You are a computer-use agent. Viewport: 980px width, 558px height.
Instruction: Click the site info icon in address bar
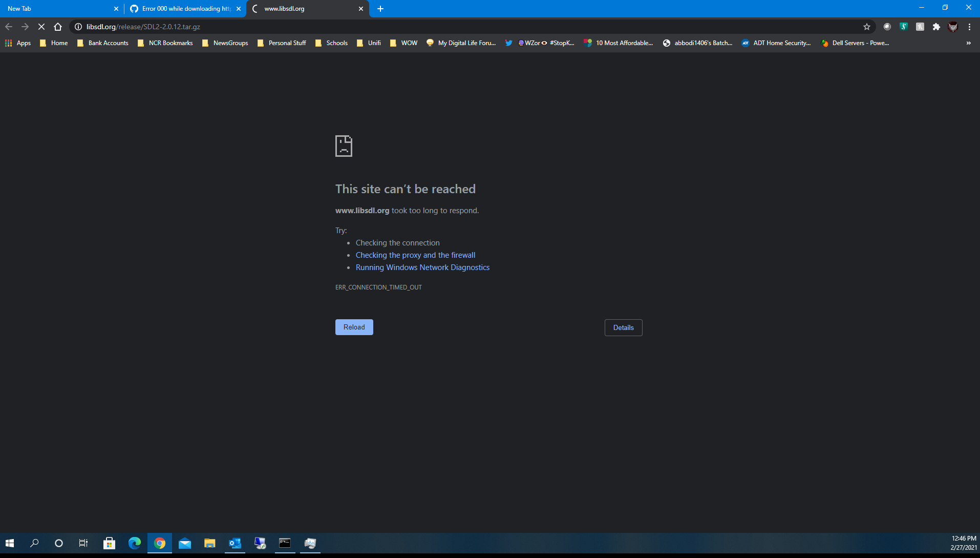[x=77, y=27]
